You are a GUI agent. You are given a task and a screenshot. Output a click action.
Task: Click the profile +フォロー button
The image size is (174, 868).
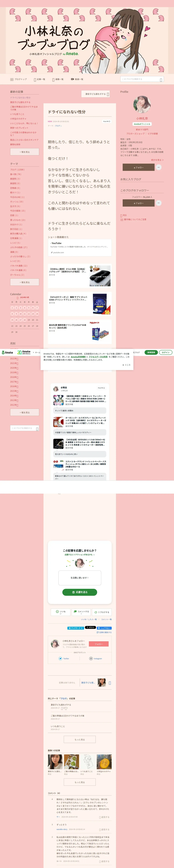point(138,168)
